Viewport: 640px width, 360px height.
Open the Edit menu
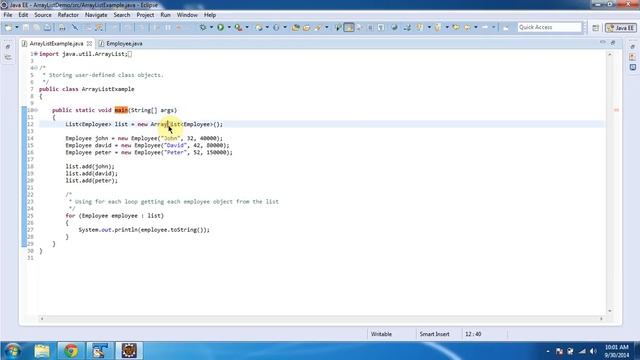point(23,15)
